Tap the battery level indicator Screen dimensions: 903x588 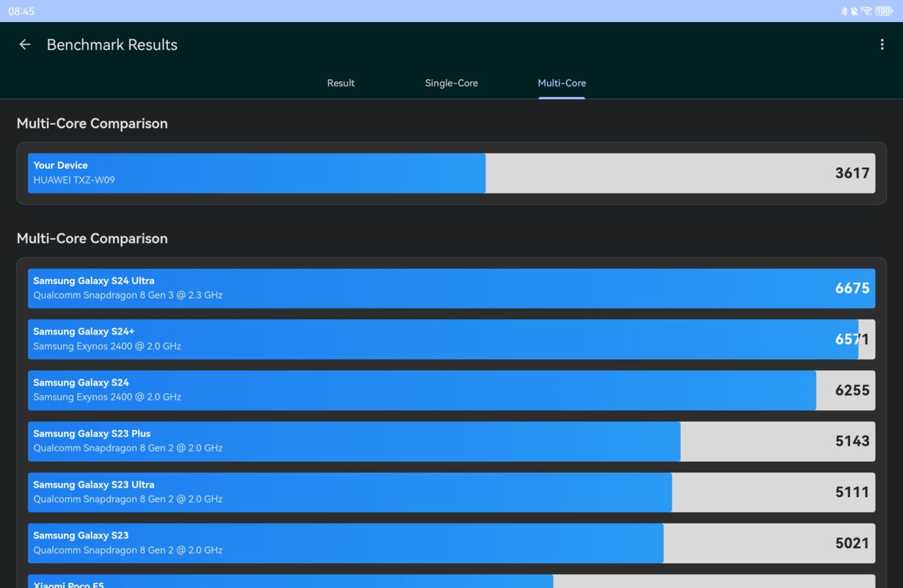(x=884, y=11)
